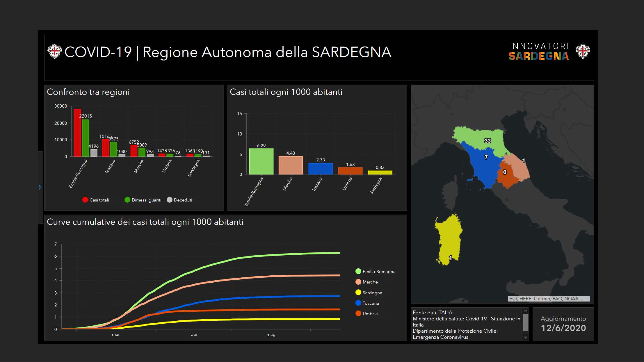Expand the Esri map attribution text
Viewport: 644px width, 362px height.
[549, 299]
